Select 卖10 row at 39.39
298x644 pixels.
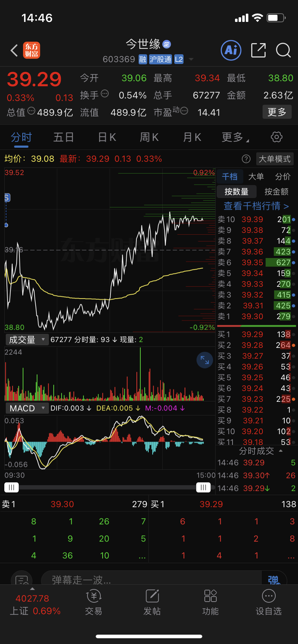tap(257, 219)
